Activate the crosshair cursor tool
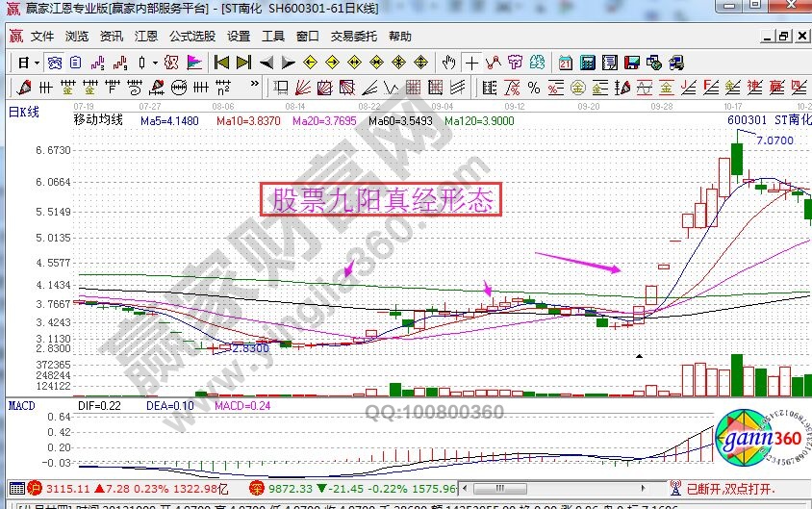 [x=471, y=63]
